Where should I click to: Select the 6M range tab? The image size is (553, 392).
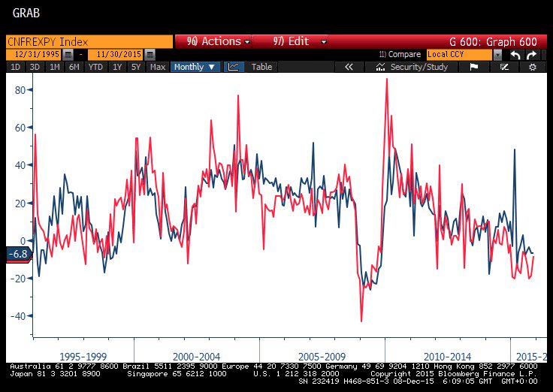[74, 67]
